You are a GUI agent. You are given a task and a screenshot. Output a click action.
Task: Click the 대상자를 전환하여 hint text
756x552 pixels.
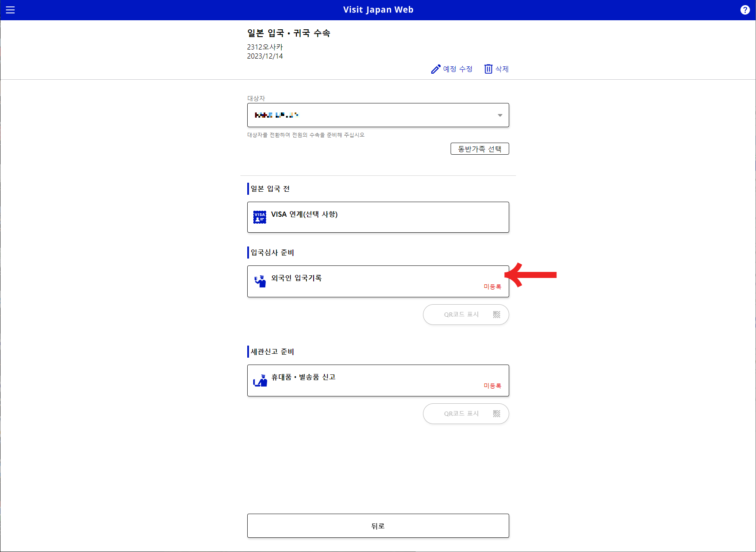[306, 135]
